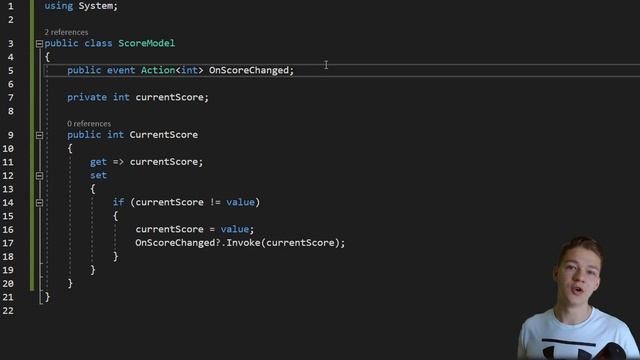This screenshot has width=640, height=360.
Task: Click the 'int' type of CurrentScore property
Action: [116, 135]
